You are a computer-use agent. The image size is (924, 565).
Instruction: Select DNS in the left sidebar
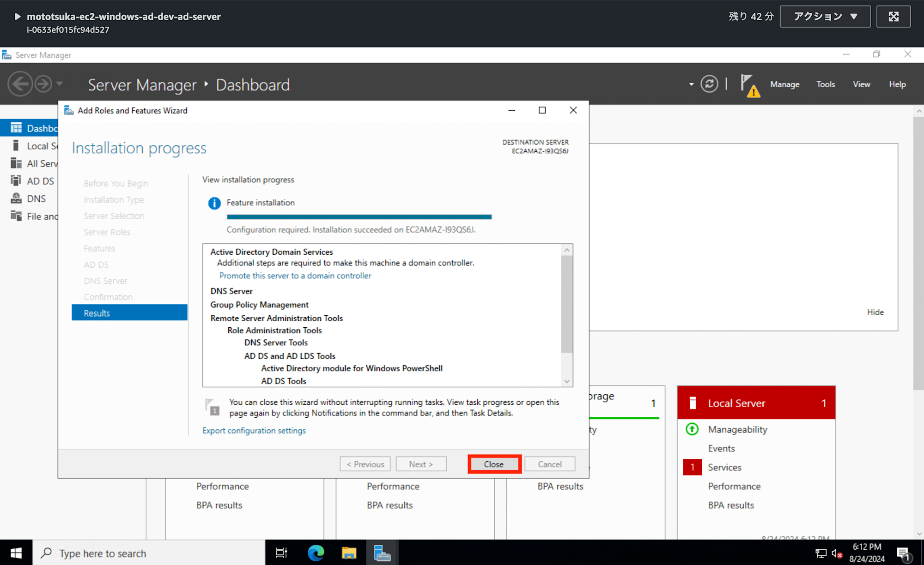tap(30, 198)
